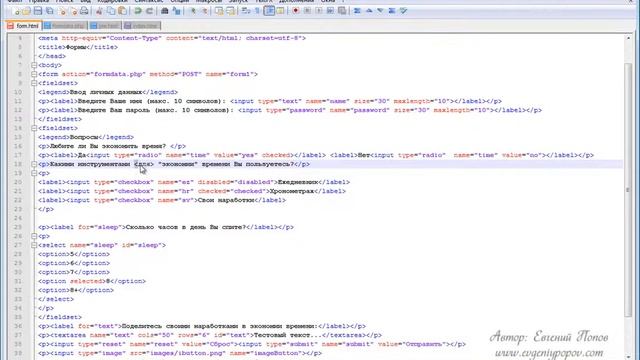Undo the last edit with the green arrow
Viewport: 640px width, 360px height.
pyautogui.click(x=138, y=11)
